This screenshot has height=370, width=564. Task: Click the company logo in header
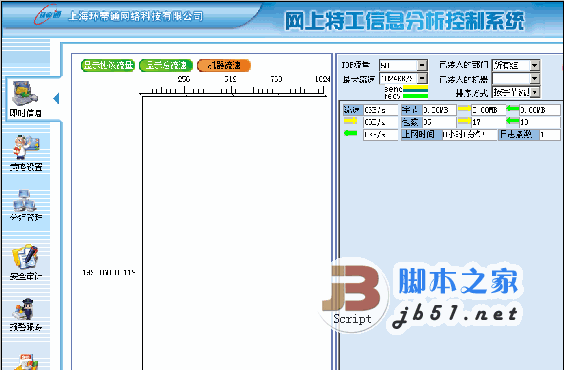click(x=47, y=14)
